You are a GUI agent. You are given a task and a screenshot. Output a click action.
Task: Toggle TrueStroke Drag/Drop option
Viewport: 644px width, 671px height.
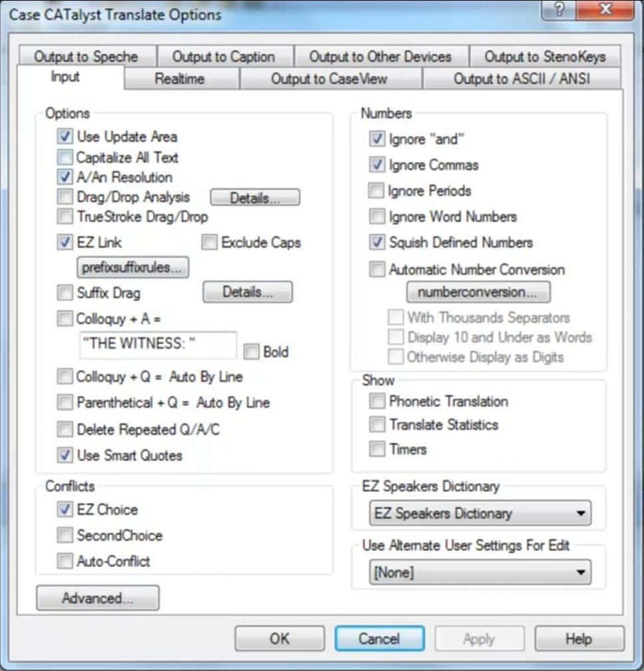(x=65, y=216)
